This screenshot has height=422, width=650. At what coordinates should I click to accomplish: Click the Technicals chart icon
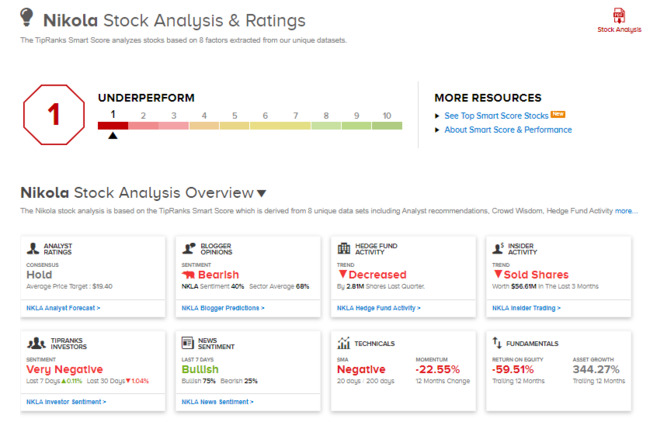(343, 342)
